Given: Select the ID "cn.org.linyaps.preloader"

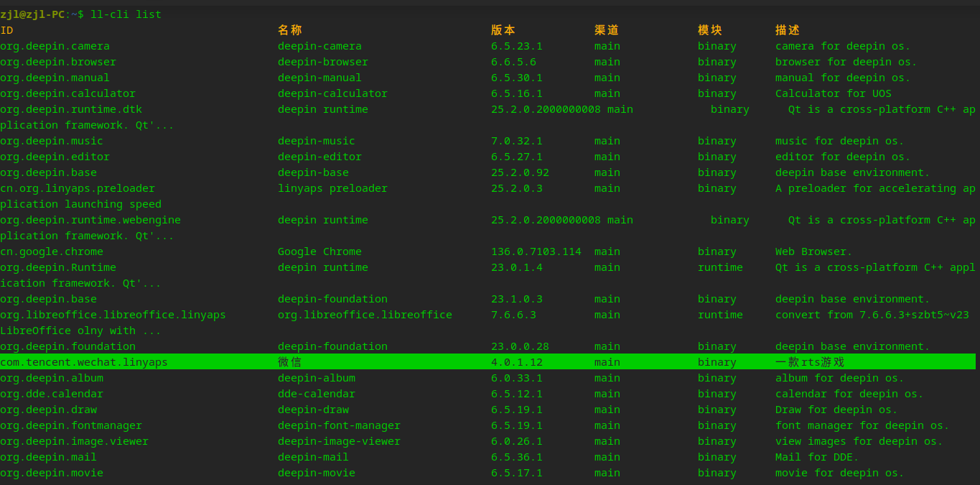Looking at the screenshot, I should pyautogui.click(x=78, y=188).
